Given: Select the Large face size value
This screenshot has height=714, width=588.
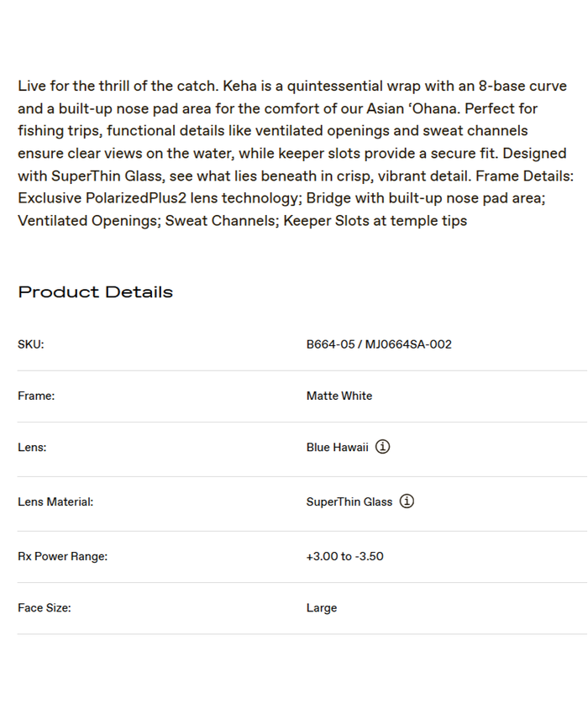Looking at the screenshot, I should pos(322,608).
